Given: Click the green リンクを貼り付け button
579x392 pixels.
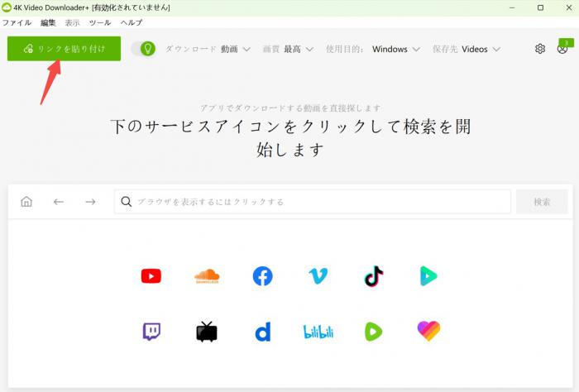Looking at the screenshot, I should point(64,48).
